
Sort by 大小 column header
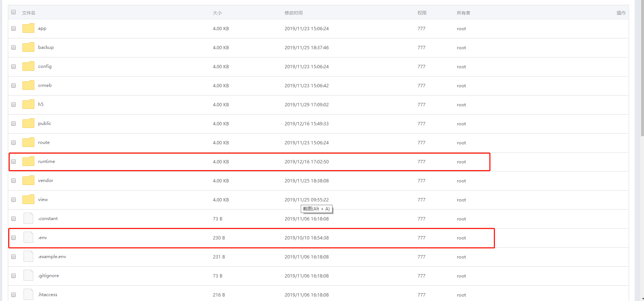(217, 13)
